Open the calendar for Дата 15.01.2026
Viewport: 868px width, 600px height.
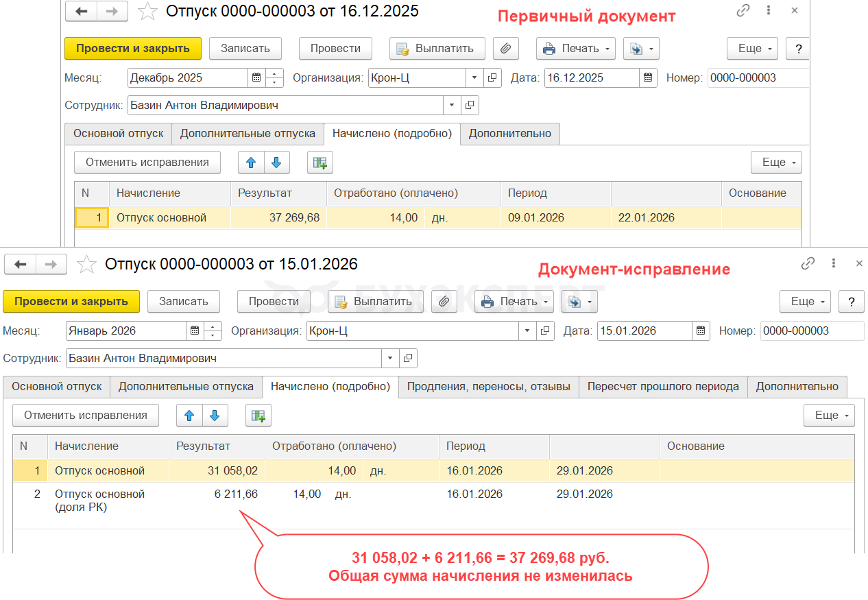[700, 331]
